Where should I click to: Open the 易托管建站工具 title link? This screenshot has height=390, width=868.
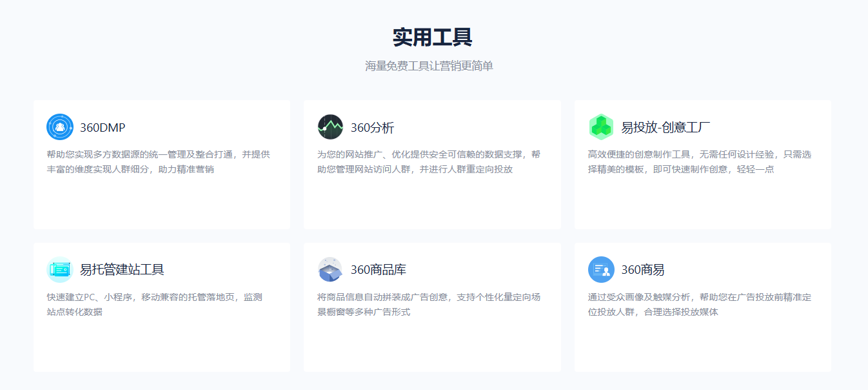click(x=122, y=270)
